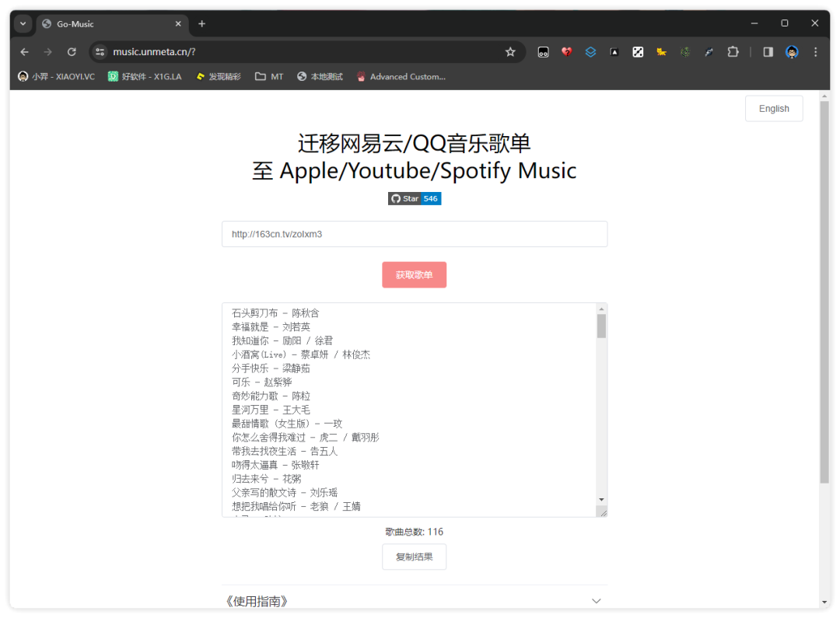The width and height of the screenshot is (840, 618).
Task: Click the song line 可乐 - 赵紫骅
Action: 262,382
